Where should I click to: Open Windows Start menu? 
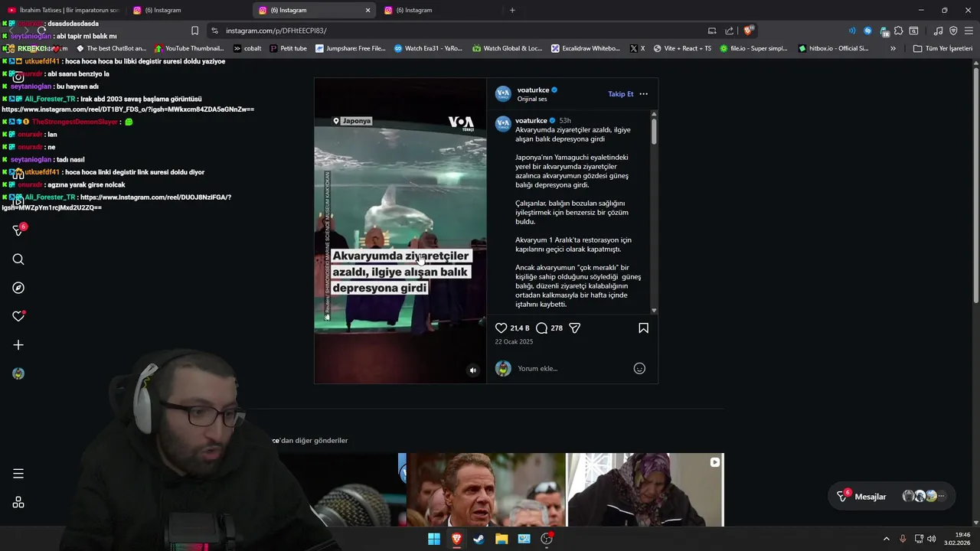[434, 539]
